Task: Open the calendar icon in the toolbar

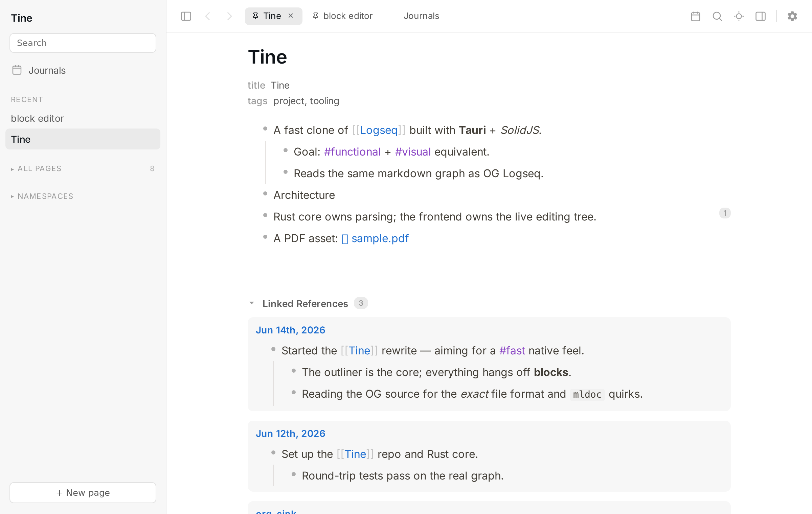Action: tap(696, 16)
